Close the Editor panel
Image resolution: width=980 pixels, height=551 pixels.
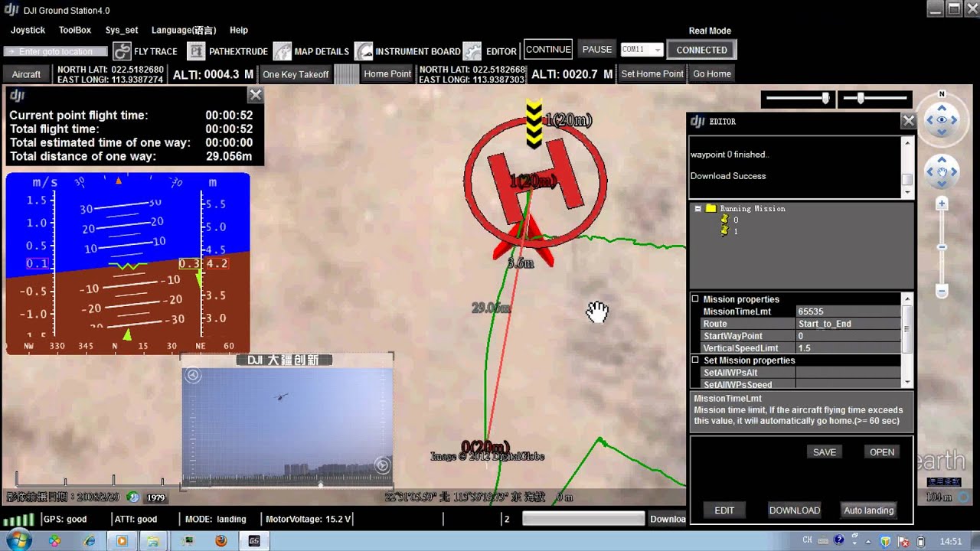(x=908, y=121)
